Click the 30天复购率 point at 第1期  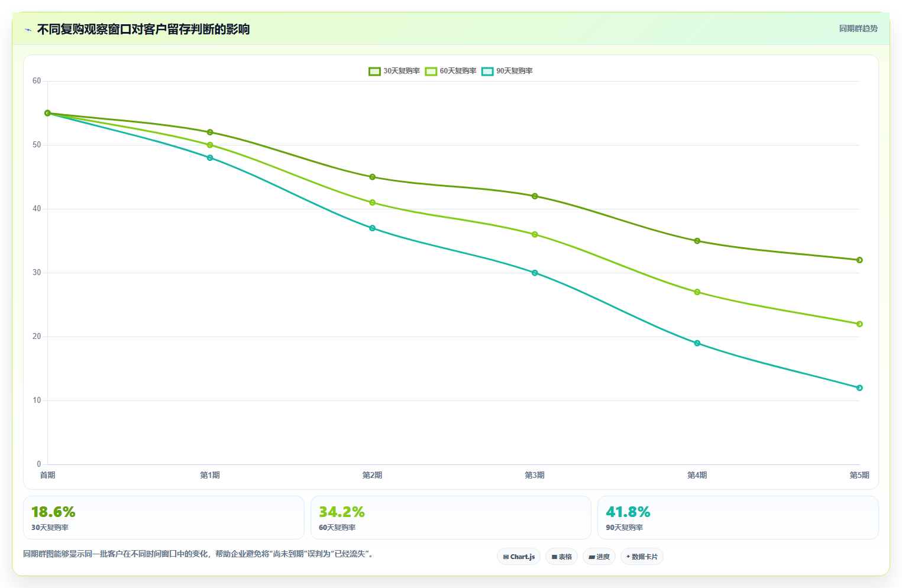[x=210, y=133]
